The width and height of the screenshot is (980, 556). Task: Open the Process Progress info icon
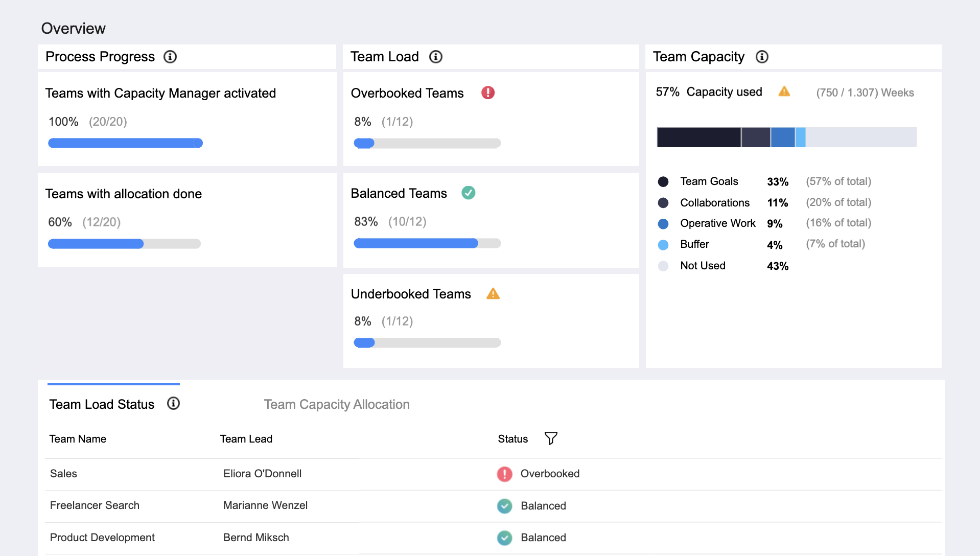(x=170, y=57)
